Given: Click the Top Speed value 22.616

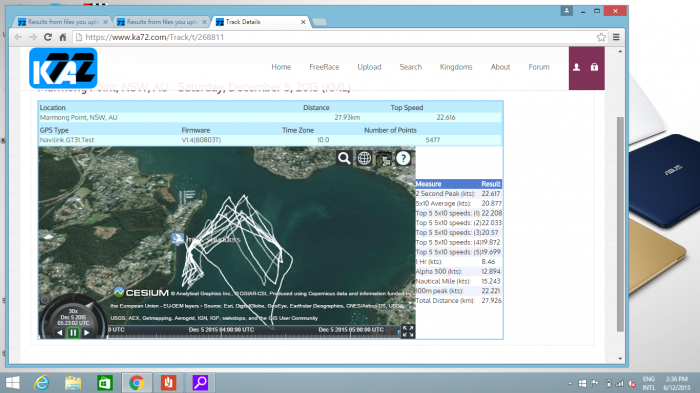Looking at the screenshot, I should (x=446, y=117).
